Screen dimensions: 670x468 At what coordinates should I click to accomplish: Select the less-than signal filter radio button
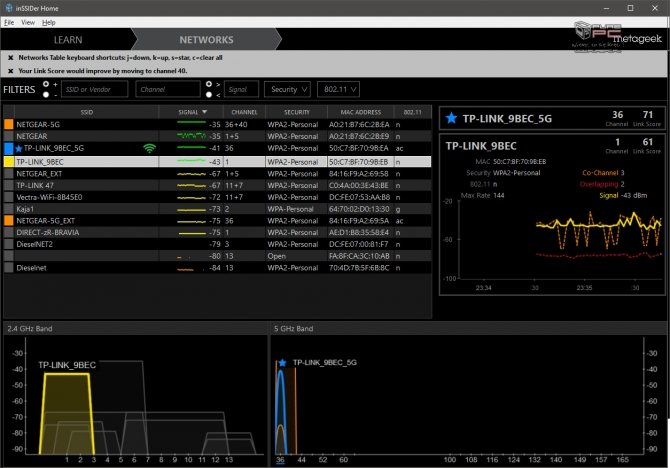tap(209, 94)
